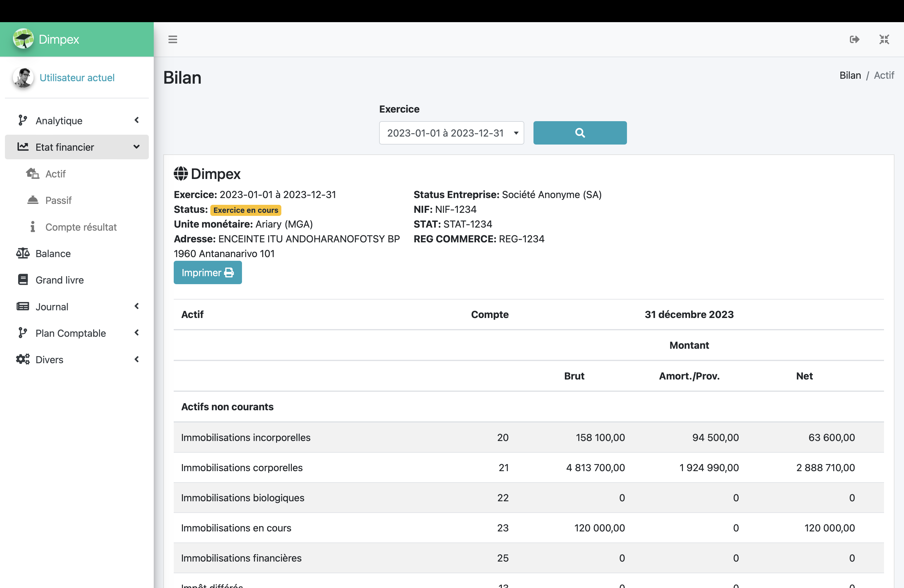904x588 pixels.
Task: Click the magnifier search button
Action: [x=580, y=133]
